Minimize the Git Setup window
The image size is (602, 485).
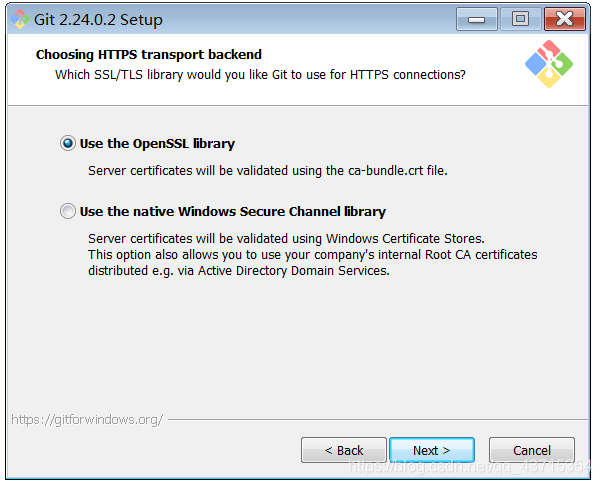click(x=477, y=19)
